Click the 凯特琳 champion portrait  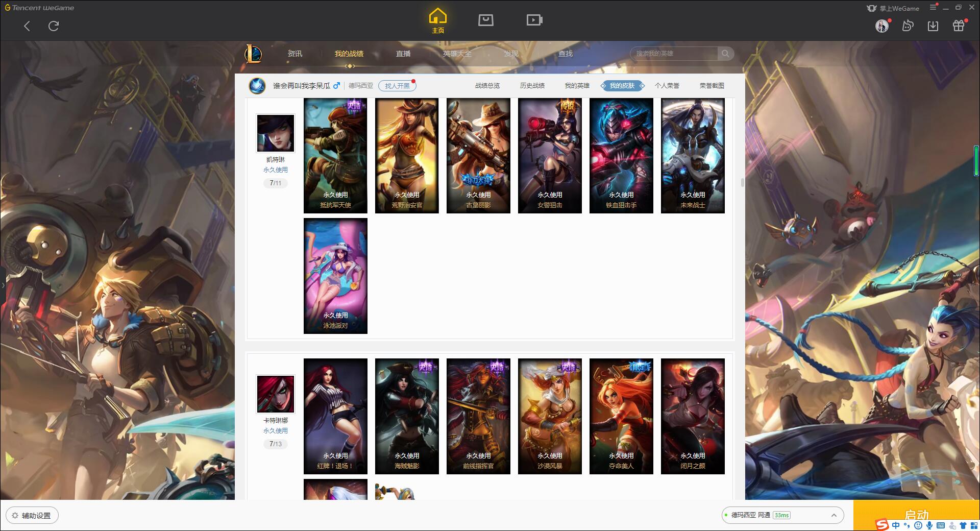[276, 133]
